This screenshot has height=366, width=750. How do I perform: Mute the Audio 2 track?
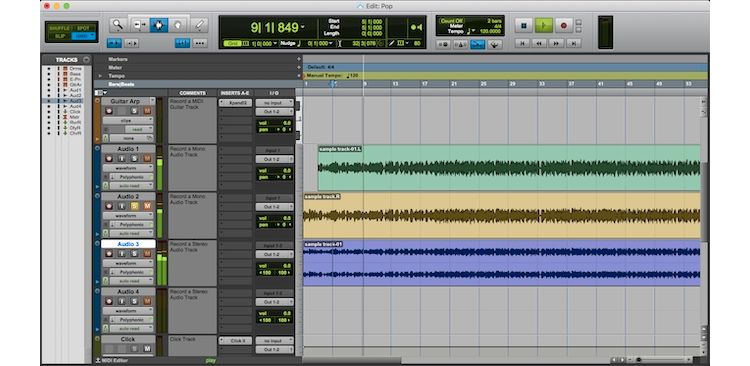point(147,206)
